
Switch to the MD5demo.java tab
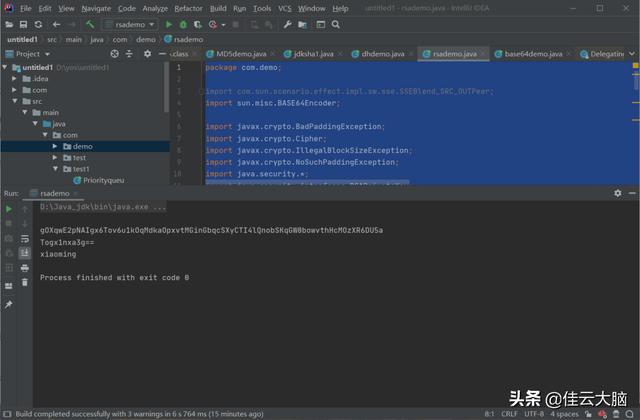coord(241,54)
